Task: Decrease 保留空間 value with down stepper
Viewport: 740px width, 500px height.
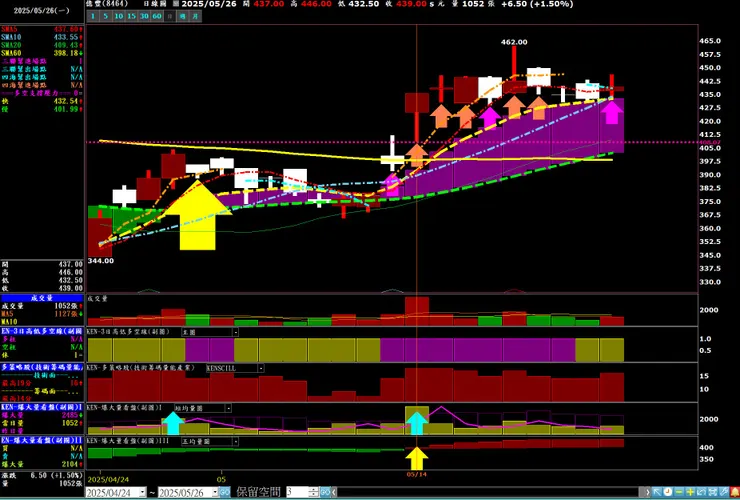Action: click(x=313, y=495)
